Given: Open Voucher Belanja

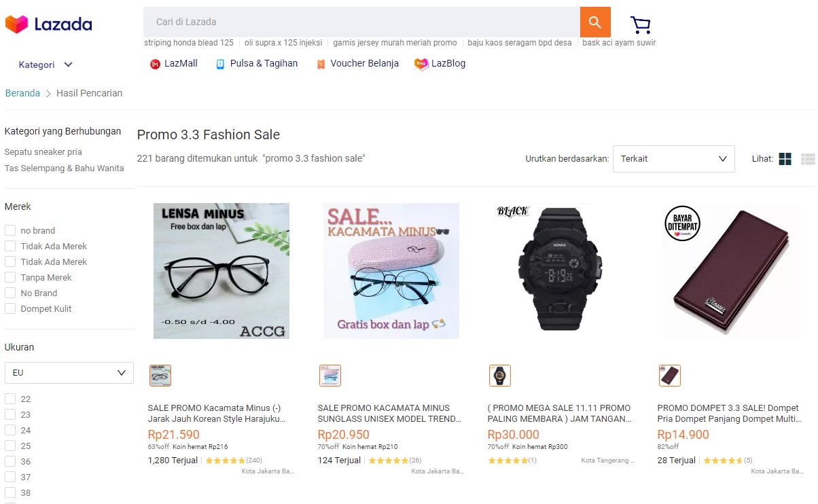Looking at the screenshot, I should pyautogui.click(x=357, y=63).
